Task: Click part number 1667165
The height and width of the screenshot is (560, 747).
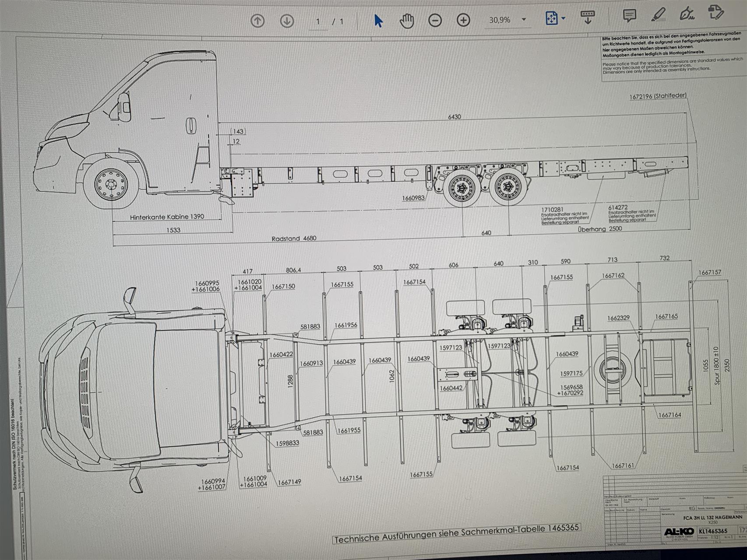Action: tap(666, 316)
